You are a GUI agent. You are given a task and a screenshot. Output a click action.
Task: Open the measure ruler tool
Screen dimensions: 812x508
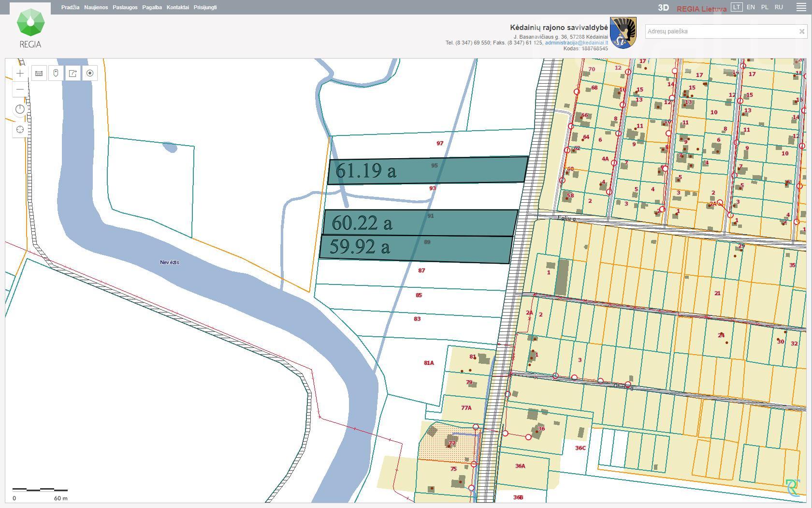[39, 74]
